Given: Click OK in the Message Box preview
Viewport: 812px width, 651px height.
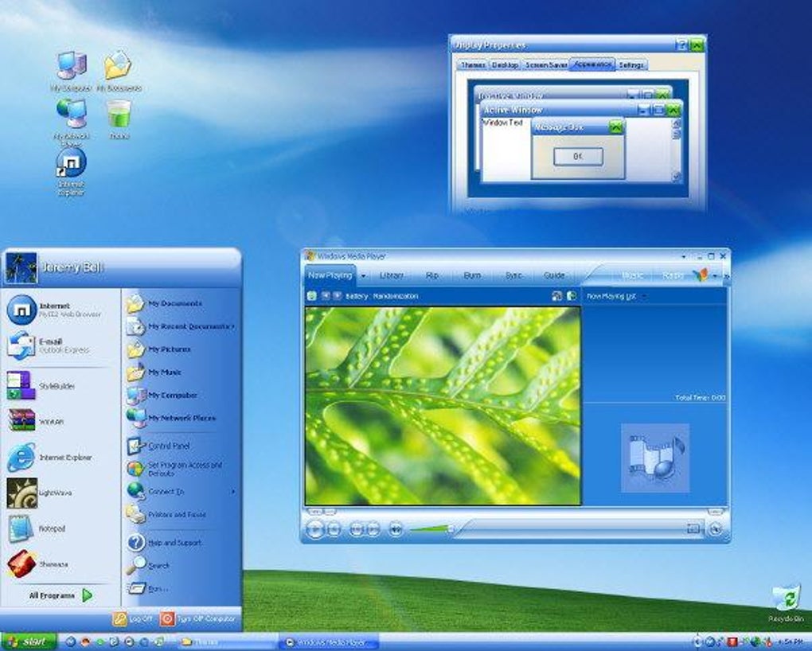Looking at the screenshot, I should click(x=578, y=157).
